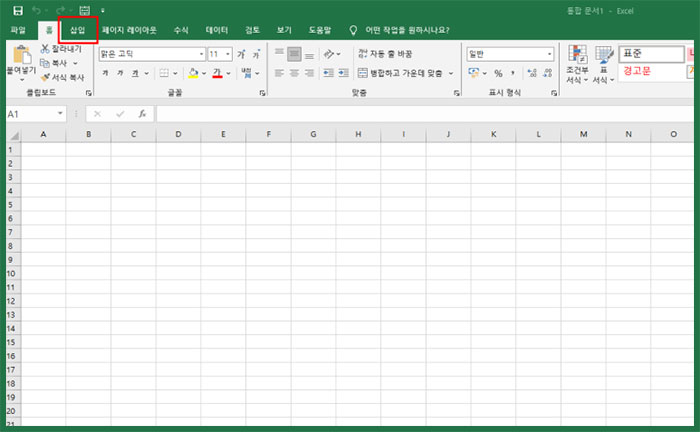Viewport: 700px width, 432px height.
Task: Open the fill color dropdown arrow
Action: coord(204,73)
